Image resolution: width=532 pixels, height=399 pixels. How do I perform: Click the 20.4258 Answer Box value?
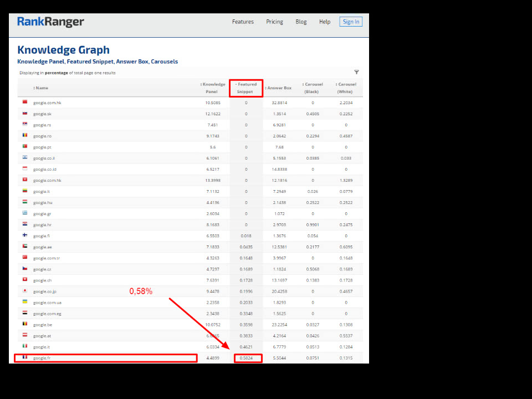[279, 291]
